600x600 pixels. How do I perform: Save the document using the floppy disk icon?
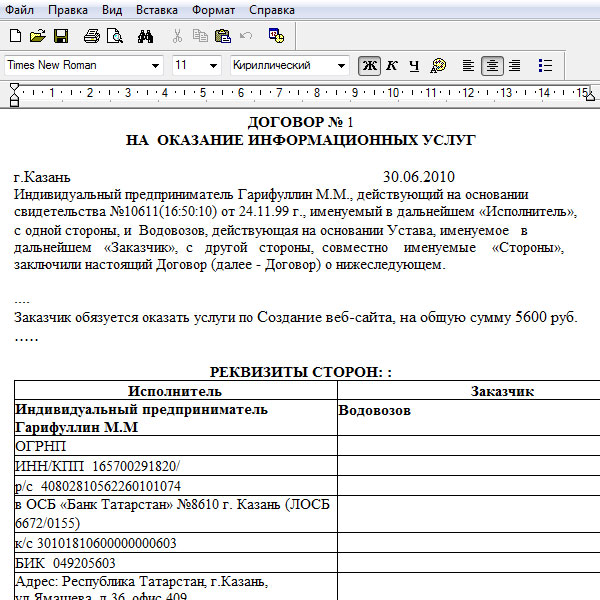pyautogui.click(x=61, y=36)
